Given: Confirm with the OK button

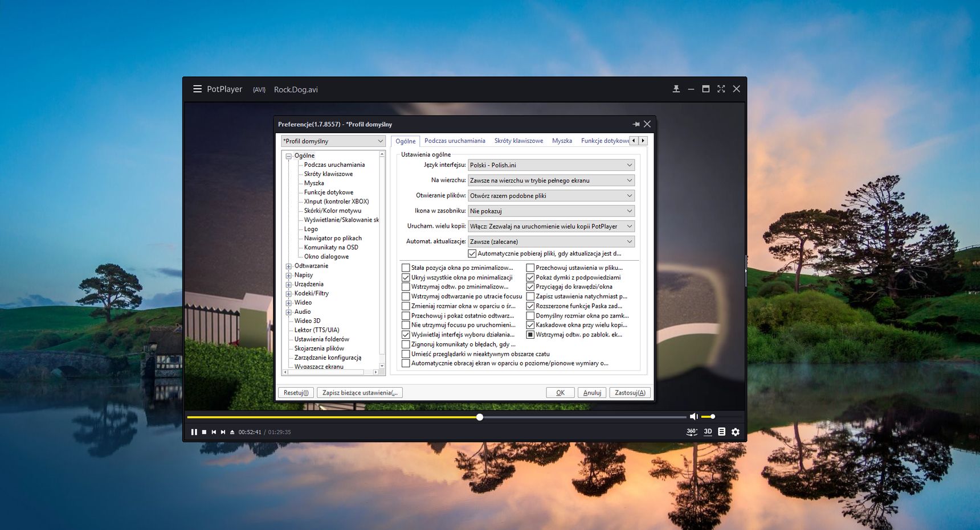Looking at the screenshot, I should [560, 393].
